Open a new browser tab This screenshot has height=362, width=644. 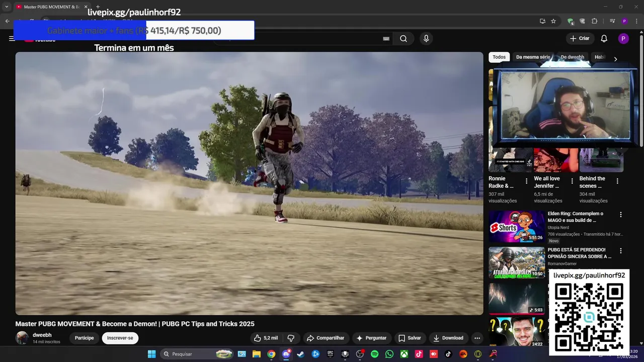tap(98, 7)
